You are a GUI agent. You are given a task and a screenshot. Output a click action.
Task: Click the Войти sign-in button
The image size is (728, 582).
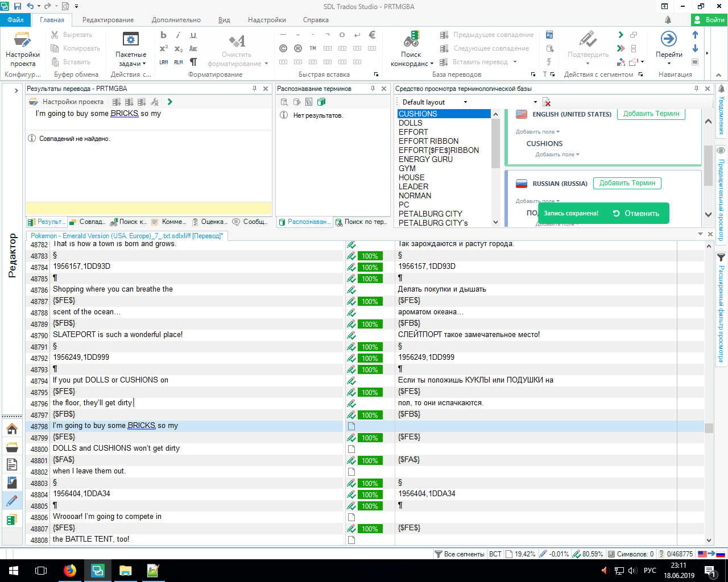[x=709, y=20]
